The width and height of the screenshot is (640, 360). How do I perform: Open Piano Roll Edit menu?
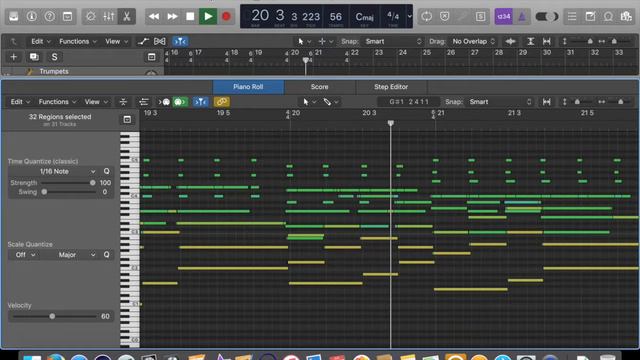20,102
